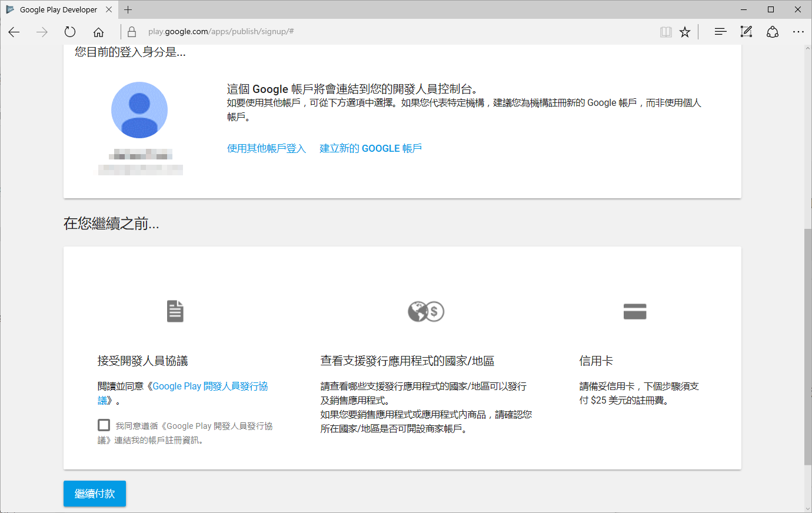Click the account avatar image
Image resolution: width=812 pixels, height=513 pixels.
point(139,110)
